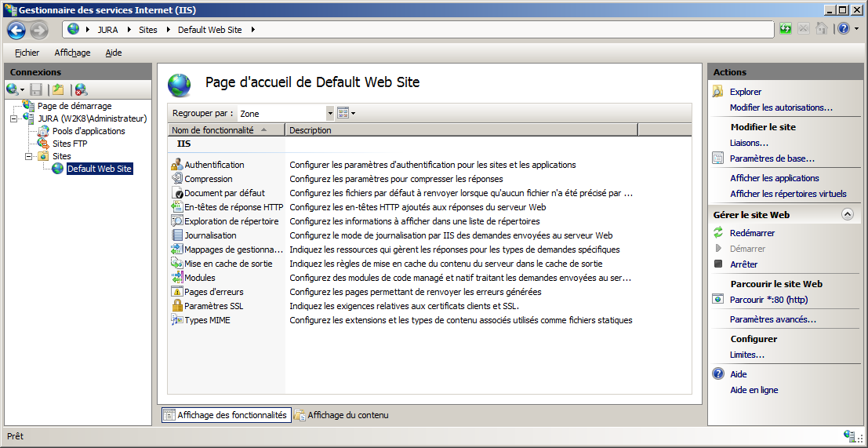The height and width of the screenshot is (448, 868).
Task: Sort by Nom de fonctionnalité column header
Action: (212, 130)
